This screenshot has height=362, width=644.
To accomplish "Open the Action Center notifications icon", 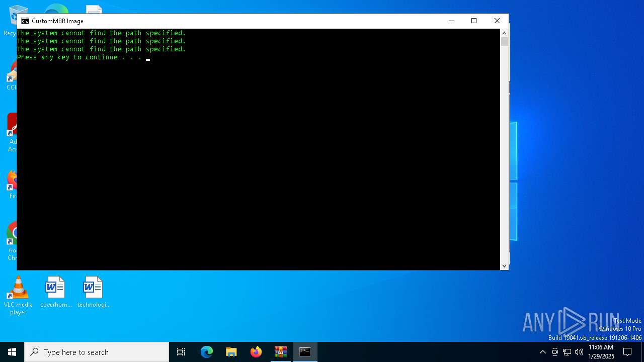I will click(x=627, y=352).
